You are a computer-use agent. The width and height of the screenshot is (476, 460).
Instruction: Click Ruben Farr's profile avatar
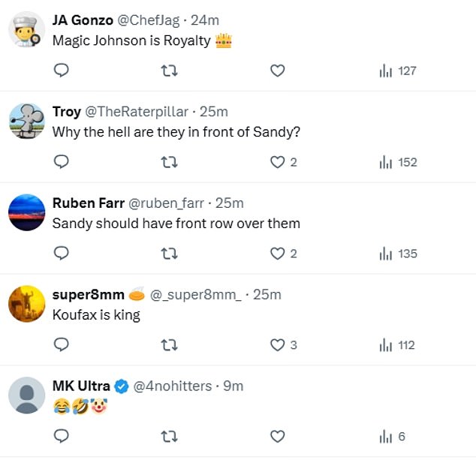click(x=27, y=212)
